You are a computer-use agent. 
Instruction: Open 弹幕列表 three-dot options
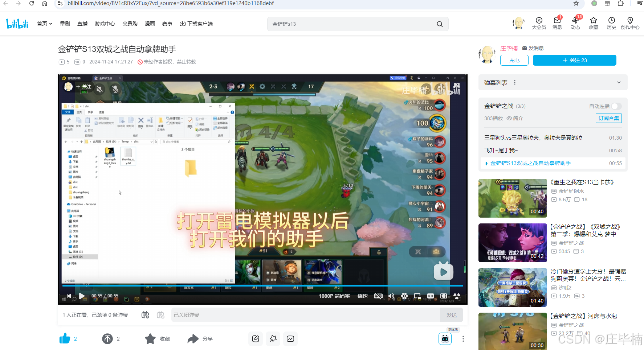(515, 83)
